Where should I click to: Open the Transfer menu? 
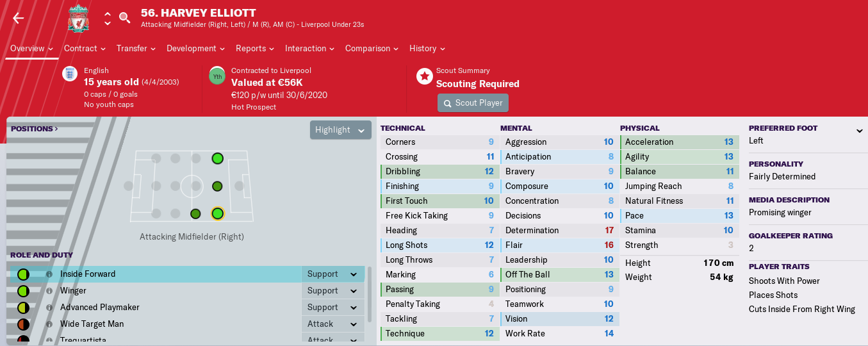point(136,49)
